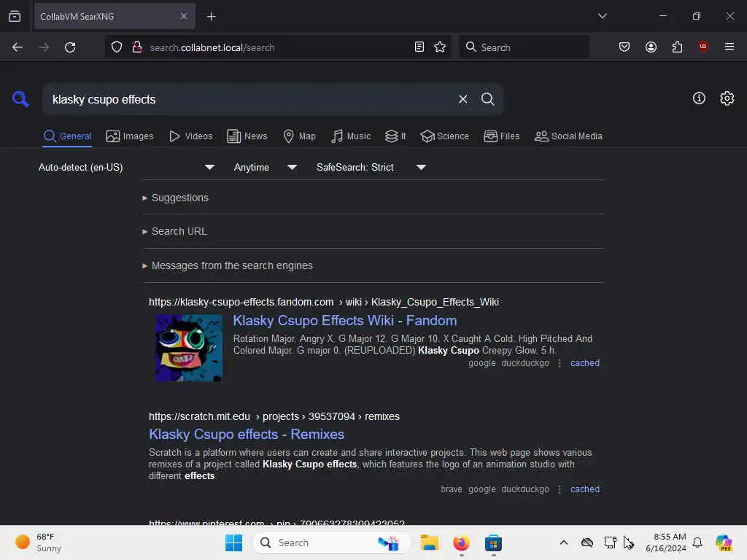Click the scratch.mit.edu URL text

pyautogui.click(x=199, y=416)
